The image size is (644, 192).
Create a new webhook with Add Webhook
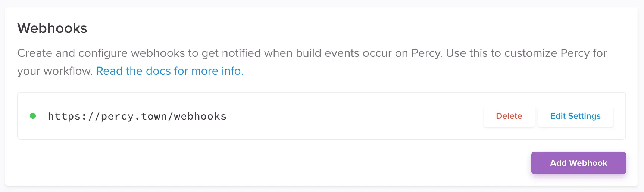pos(578,163)
